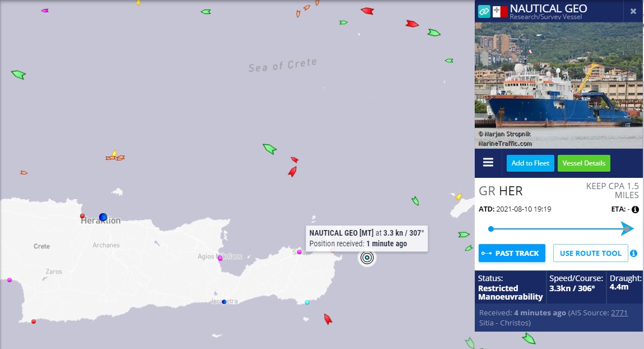Click the magenta marker at Agios Nikolaos
This screenshot has height=349, width=644.
pos(220,258)
